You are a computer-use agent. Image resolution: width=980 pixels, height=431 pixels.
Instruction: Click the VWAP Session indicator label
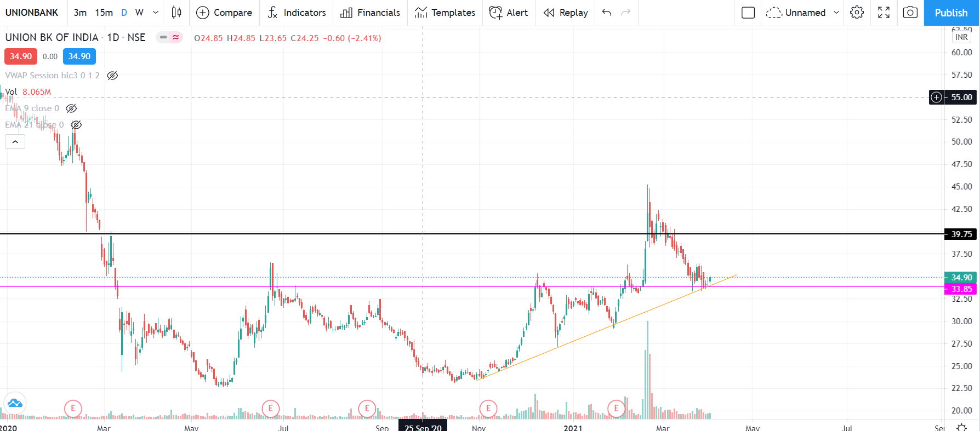[x=53, y=76]
